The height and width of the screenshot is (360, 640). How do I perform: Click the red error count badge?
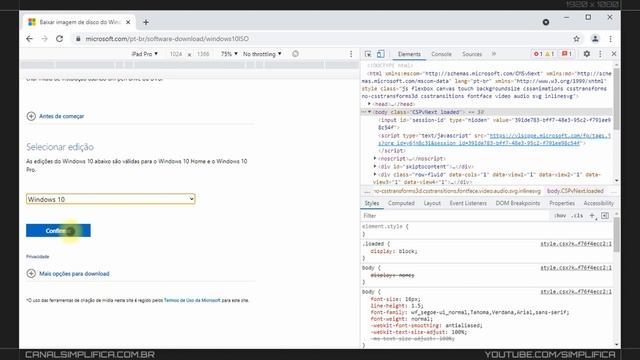[538, 54]
